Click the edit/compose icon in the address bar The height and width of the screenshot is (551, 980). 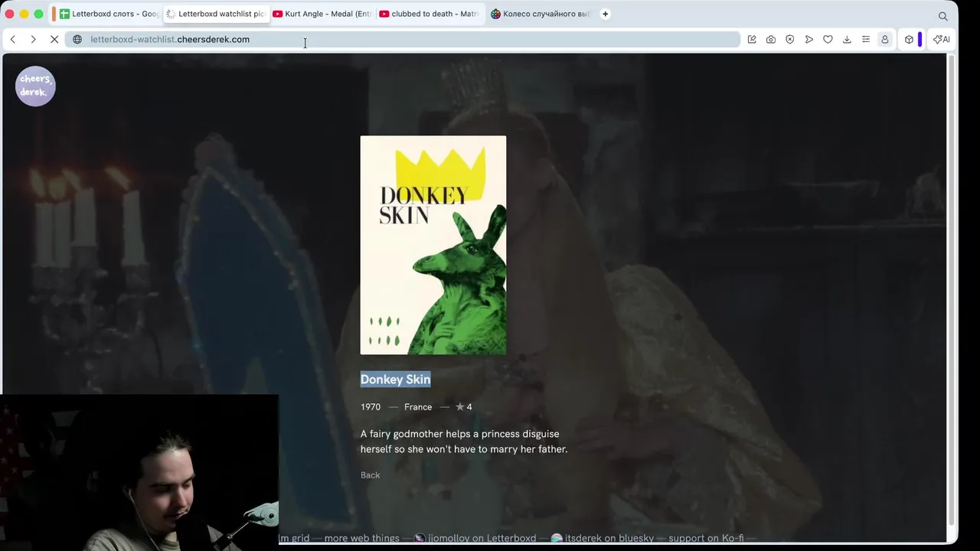tap(752, 39)
